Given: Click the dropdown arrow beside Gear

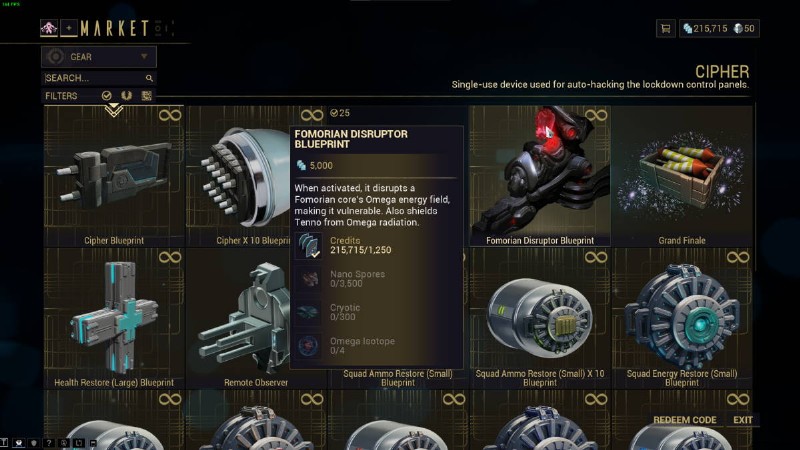Looking at the screenshot, I should click(144, 56).
